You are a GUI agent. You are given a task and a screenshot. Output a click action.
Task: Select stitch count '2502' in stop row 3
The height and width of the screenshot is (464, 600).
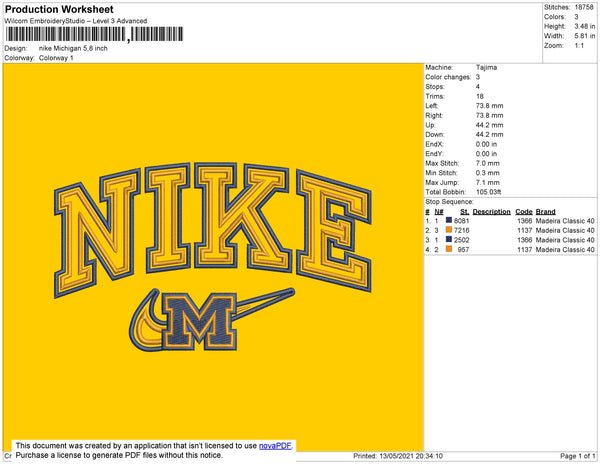pos(461,240)
